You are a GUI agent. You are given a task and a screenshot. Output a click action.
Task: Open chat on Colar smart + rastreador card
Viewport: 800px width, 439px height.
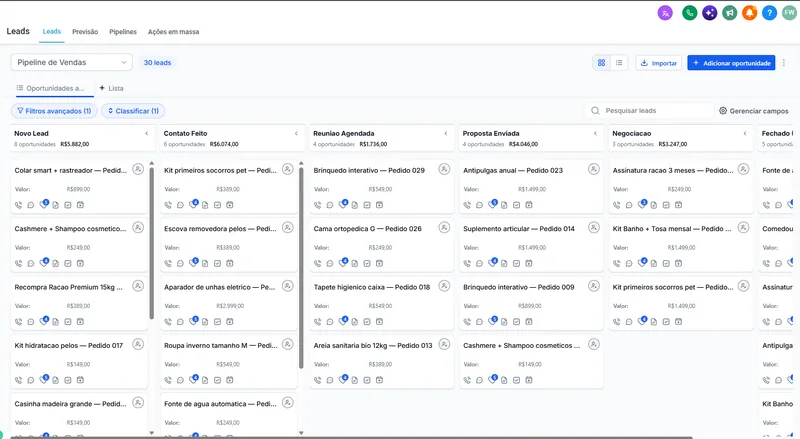coord(31,205)
